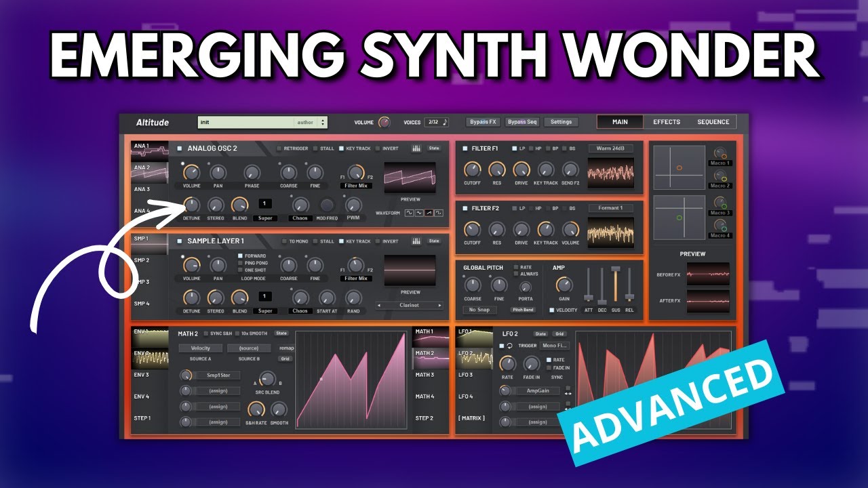Click the Math 2 curve graph display

pyautogui.click(x=353, y=380)
